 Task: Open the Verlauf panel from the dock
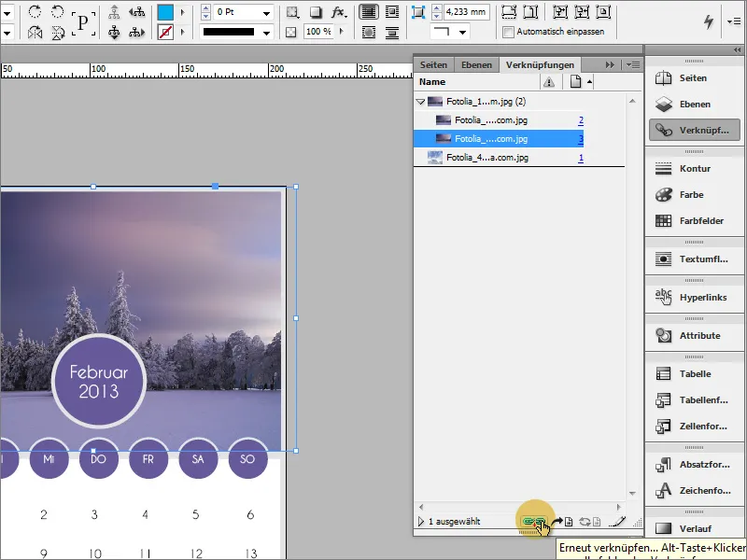(694, 528)
